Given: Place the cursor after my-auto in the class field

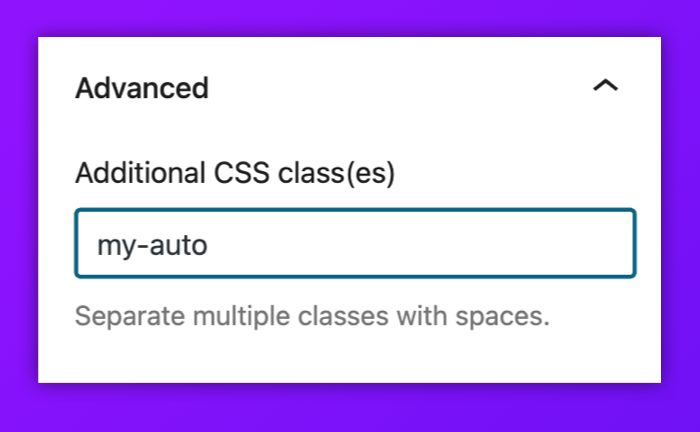Looking at the screenshot, I should 209,245.
